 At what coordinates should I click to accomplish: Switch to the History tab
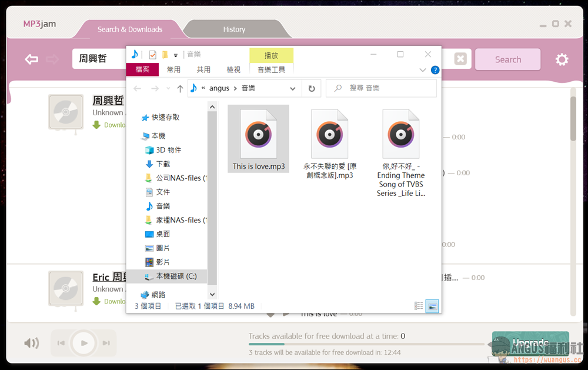[x=235, y=29]
